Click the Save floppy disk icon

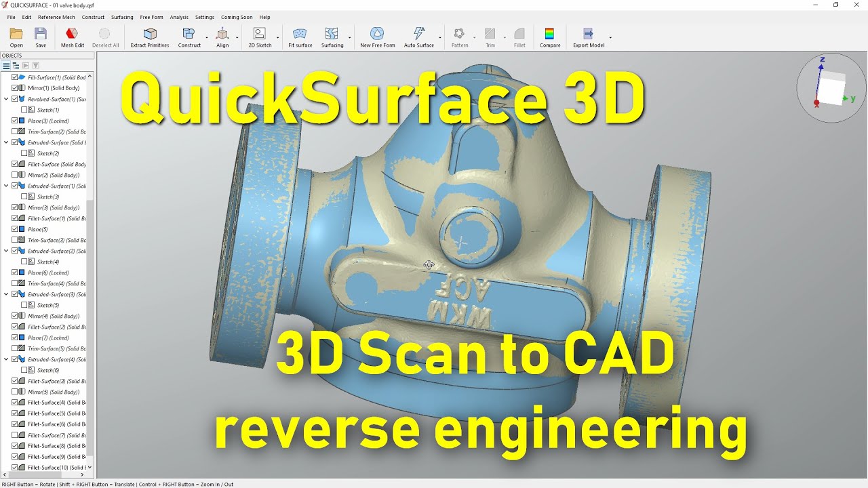click(41, 33)
